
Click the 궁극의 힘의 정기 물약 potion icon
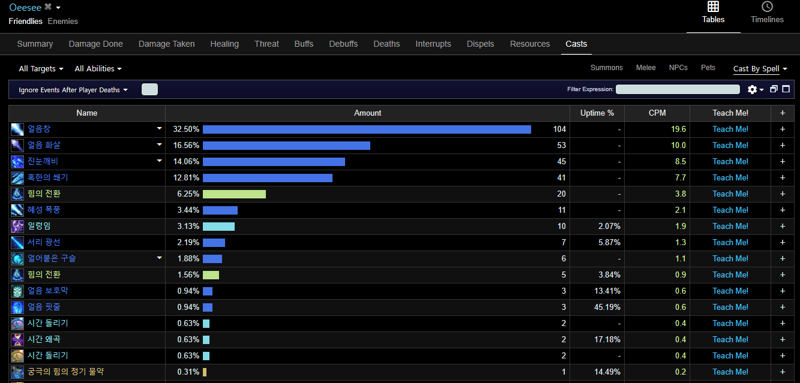click(x=17, y=372)
